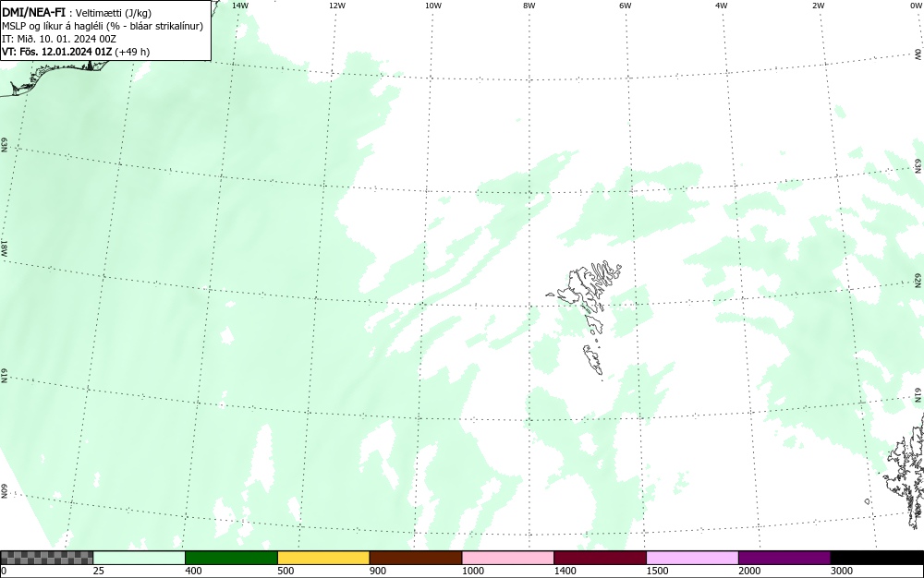Screen dimensions: 924x578
Task: Click the 10W longitude label
Action: tap(433, 6)
